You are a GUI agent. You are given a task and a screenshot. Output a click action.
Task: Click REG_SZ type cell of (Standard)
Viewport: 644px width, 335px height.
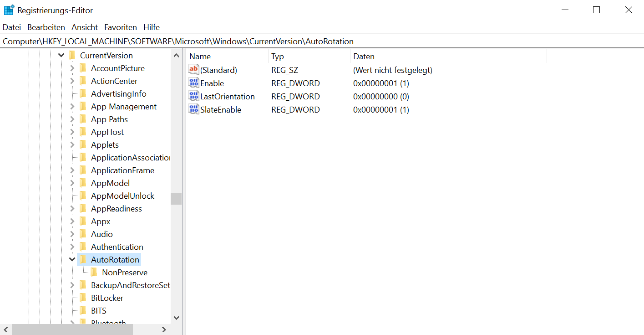(x=284, y=70)
